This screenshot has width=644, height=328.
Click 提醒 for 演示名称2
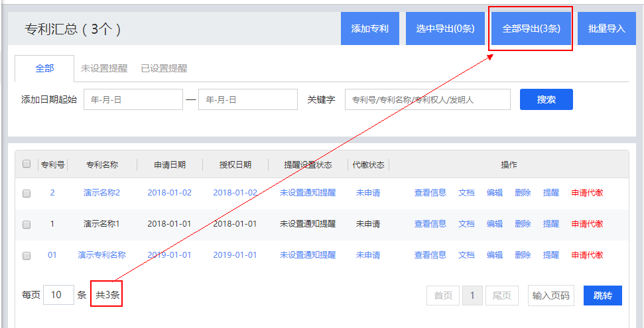pyautogui.click(x=550, y=193)
